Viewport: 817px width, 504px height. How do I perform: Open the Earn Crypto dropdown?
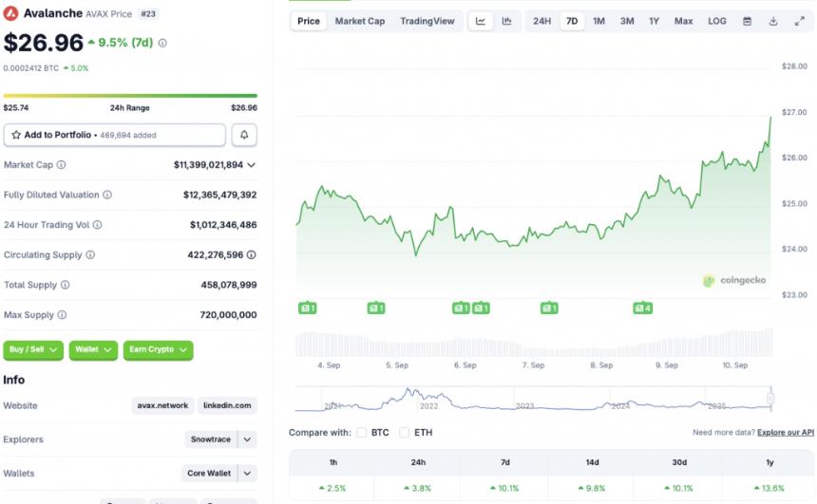click(x=159, y=350)
